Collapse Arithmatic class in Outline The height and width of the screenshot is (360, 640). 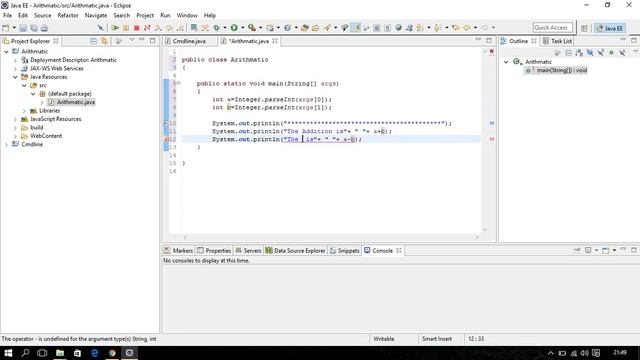[506, 62]
